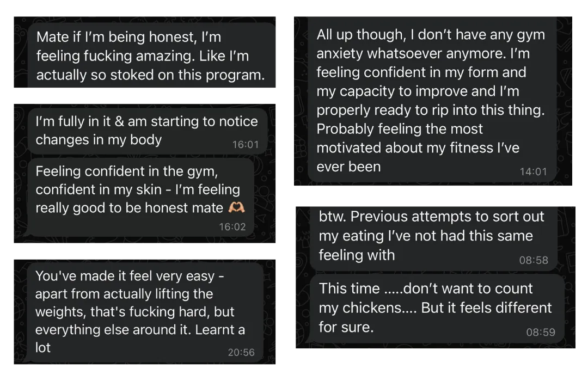Click the 20:56 timestamp
This screenshot has width=588, height=381.
click(x=241, y=352)
